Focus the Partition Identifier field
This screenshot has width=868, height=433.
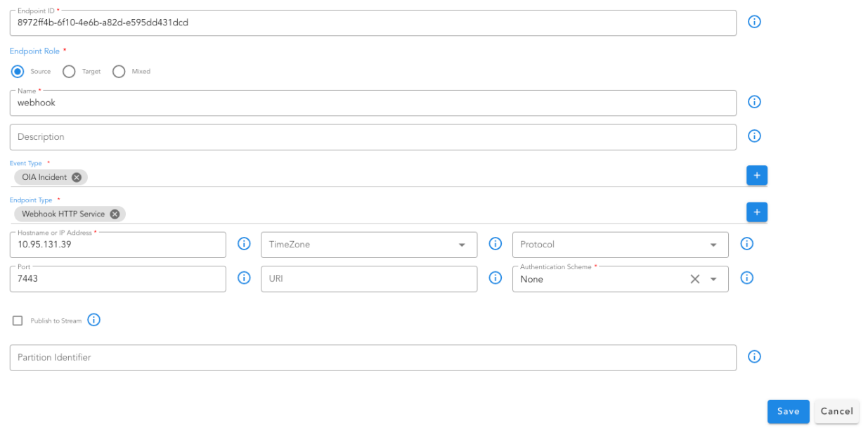373,358
